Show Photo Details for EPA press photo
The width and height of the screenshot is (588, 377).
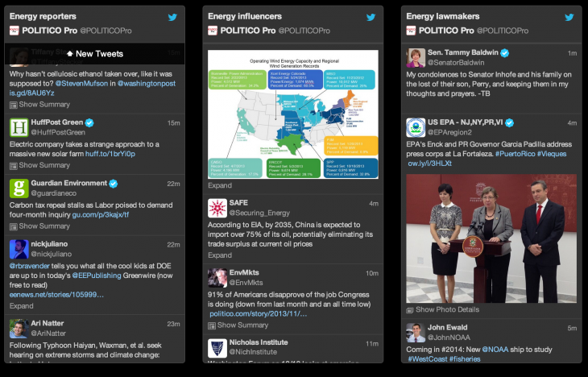coord(447,310)
